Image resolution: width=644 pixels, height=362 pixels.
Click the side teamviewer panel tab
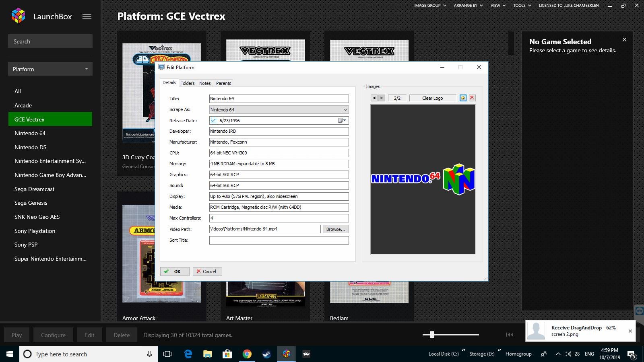(x=639, y=311)
